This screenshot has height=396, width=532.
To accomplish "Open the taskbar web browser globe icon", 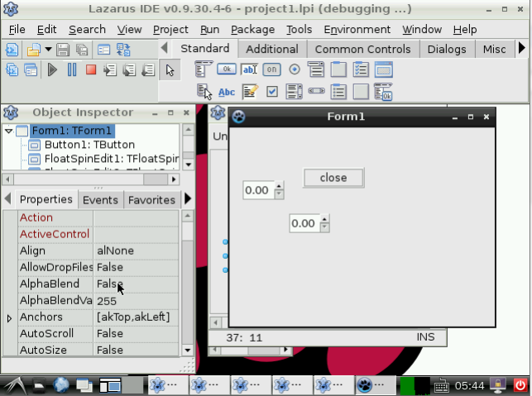I will pyautogui.click(x=61, y=385).
